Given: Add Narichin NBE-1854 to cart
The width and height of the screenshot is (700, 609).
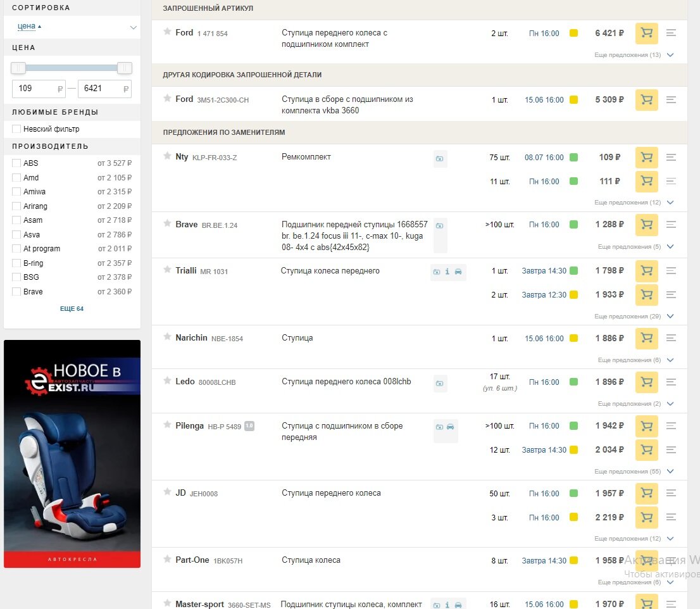Looking at the screenshot, I should click(x=646, y=339).
